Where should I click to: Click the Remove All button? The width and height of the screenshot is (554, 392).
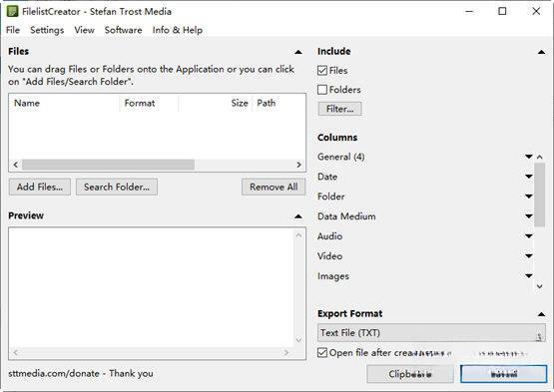pyautogui.click(x=274, y=187)
